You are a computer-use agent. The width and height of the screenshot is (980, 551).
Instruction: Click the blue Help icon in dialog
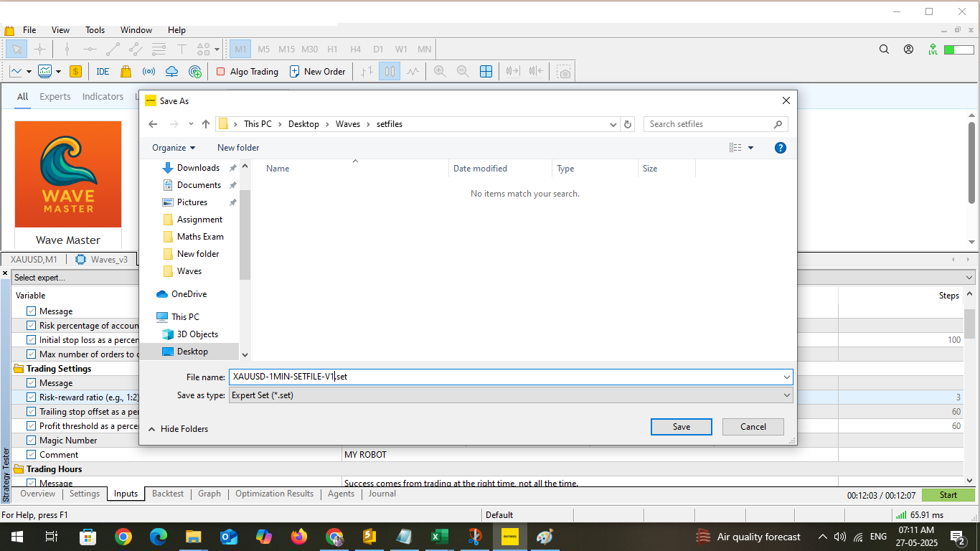pos(781,148)
